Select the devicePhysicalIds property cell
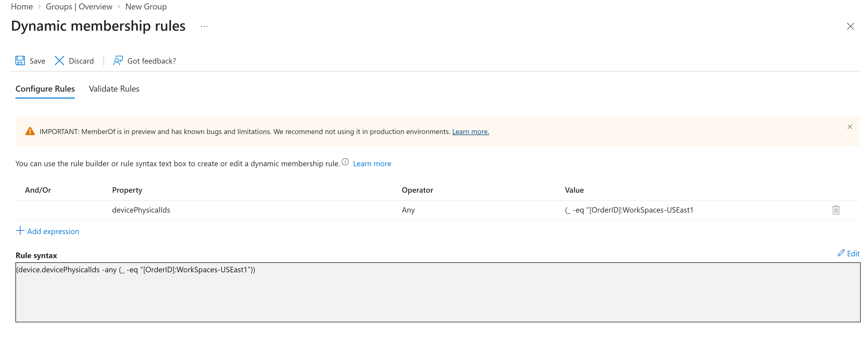This screenshot has width=868, height=349. [x=141, y=210]
